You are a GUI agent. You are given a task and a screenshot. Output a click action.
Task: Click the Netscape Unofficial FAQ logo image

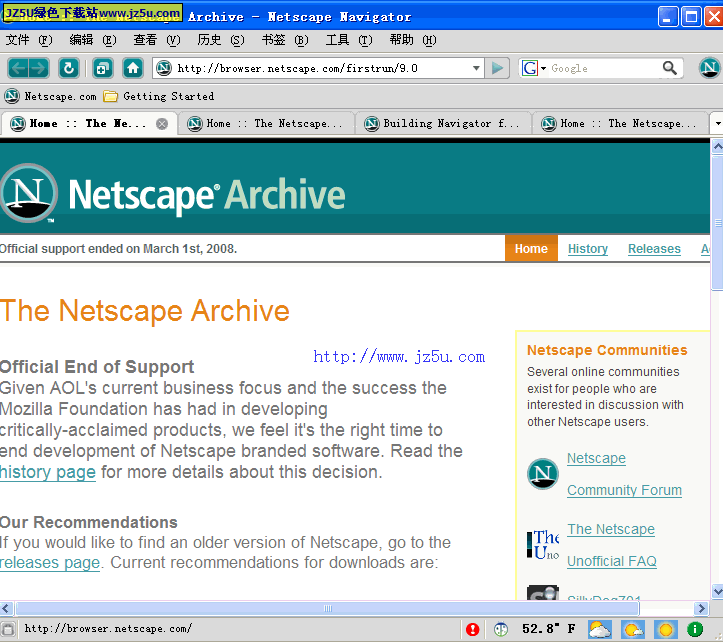coord(543,545)
